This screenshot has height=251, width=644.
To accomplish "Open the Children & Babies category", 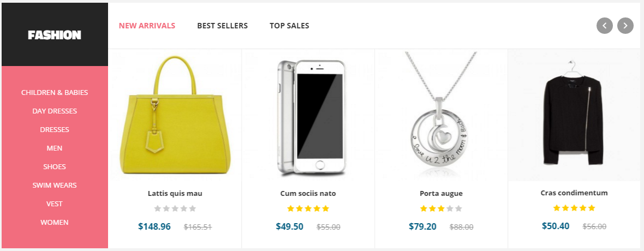I will point(55,93).
